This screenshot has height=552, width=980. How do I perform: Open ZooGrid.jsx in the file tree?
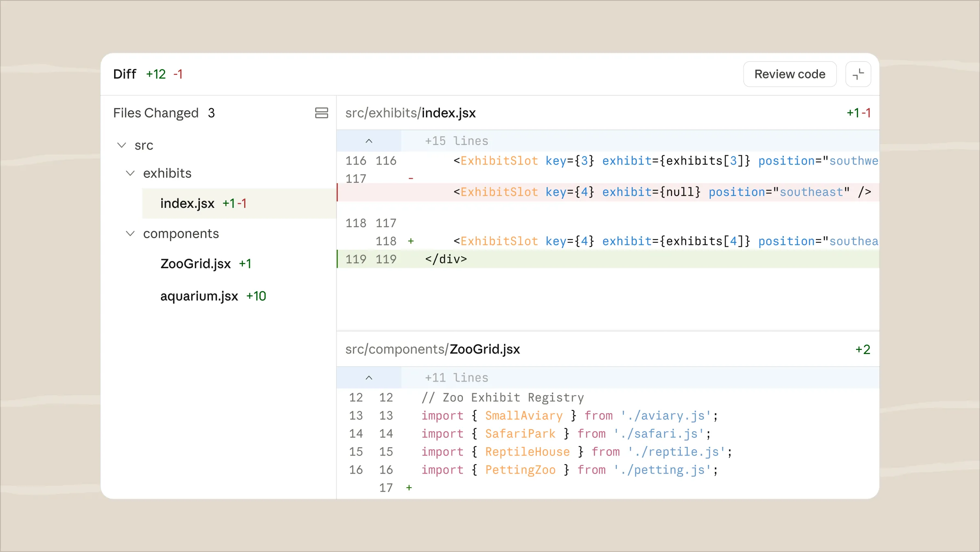point(196,264)
